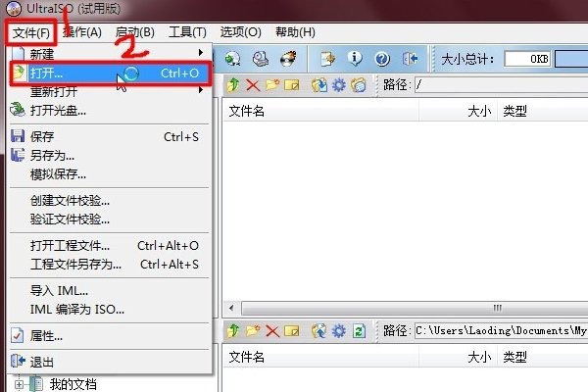Image resolution: width=588 pixels, height=392 pixels.
Task: Create a new folder in the local pane toolbar
Action: coord(253,331)
